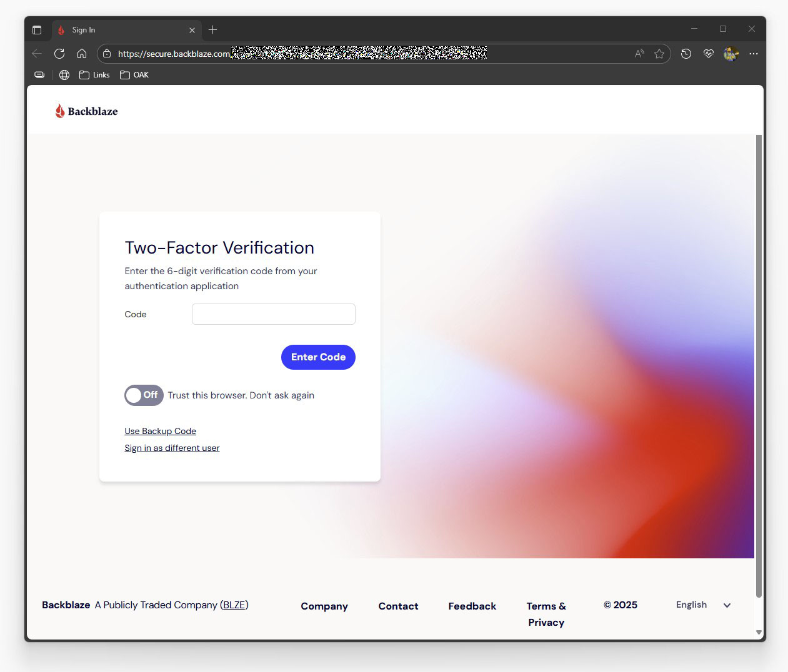This screenshot has width=788, height=672.
Task: Open the browser essentials heart icon
Action: click(x=708, y=54)
